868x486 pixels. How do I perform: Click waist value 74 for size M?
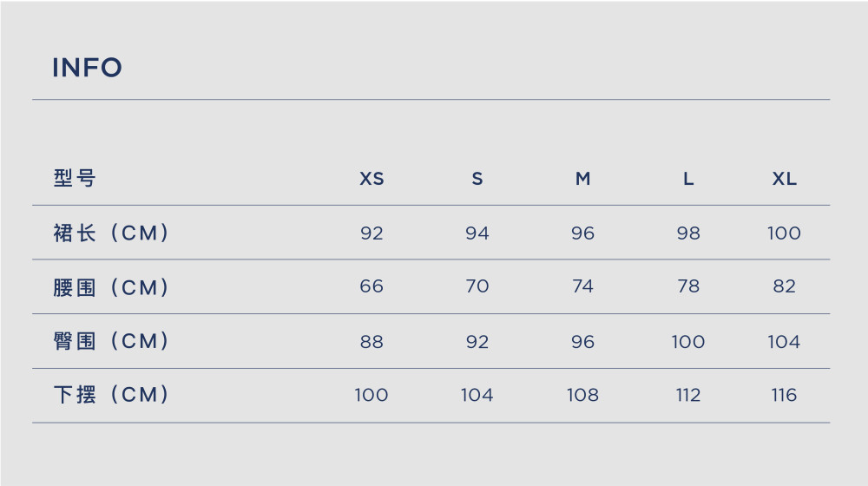tap(582, 286)
